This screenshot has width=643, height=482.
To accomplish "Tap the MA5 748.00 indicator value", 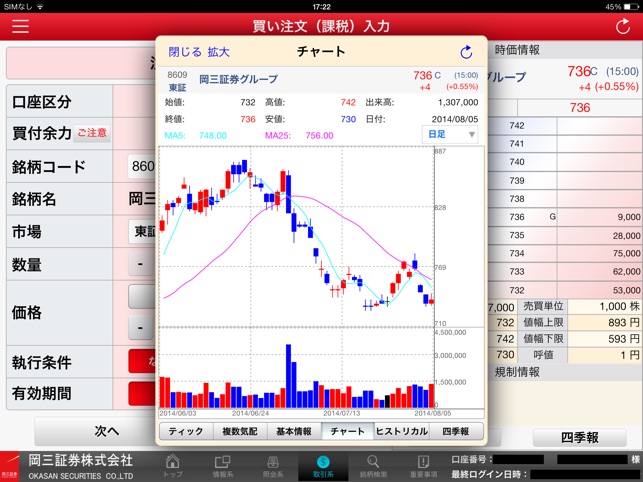I will (x=212, y=136).
